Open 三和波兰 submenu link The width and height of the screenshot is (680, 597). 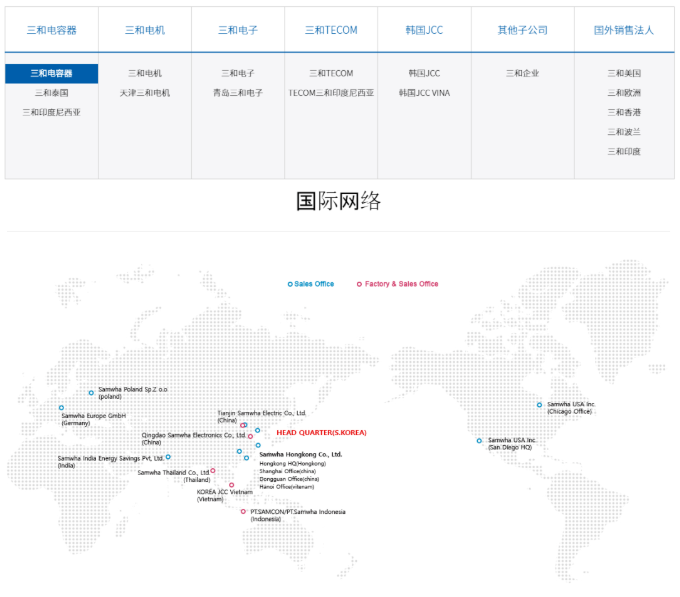pos(624,132)
